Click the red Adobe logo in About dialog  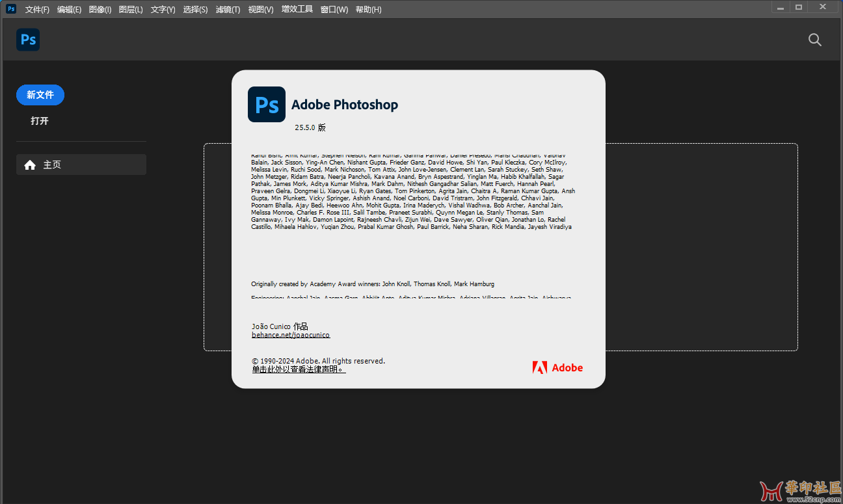coord(557,367)
